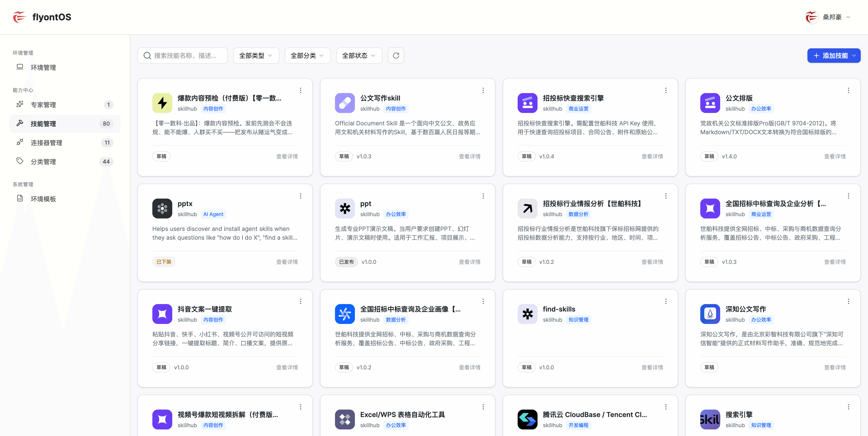Click the Excel/WPS 表格自动化工具 icon
The image size is (868, 436).
point(345,419)
